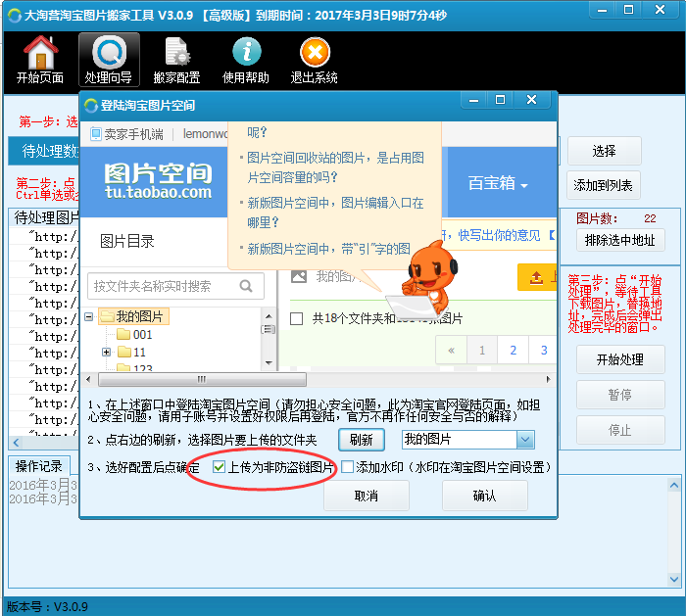
Task: Confirm with the 确认 button
Action: pos(485,496)
